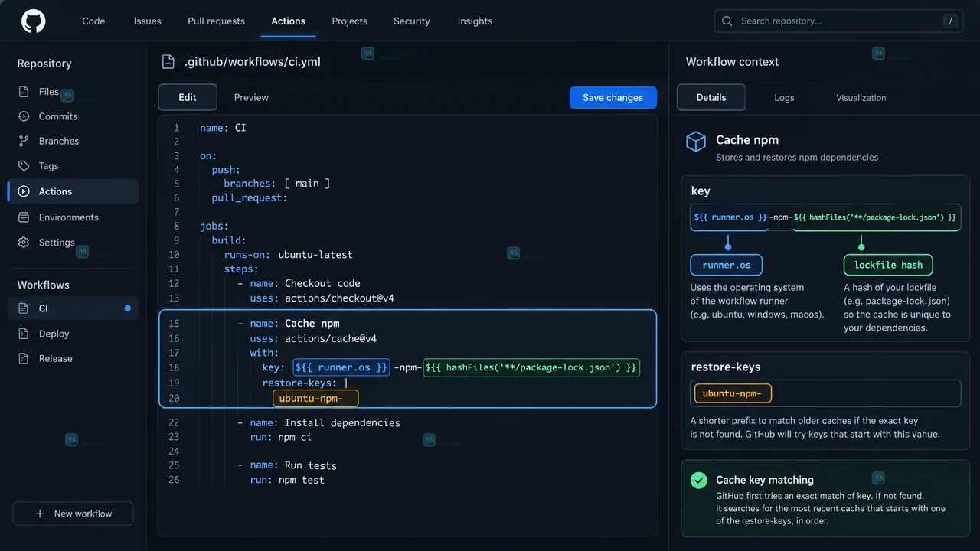Open the Insights tab
The height and width of the screenshot is (551, 980).
(x=475, y=21)
